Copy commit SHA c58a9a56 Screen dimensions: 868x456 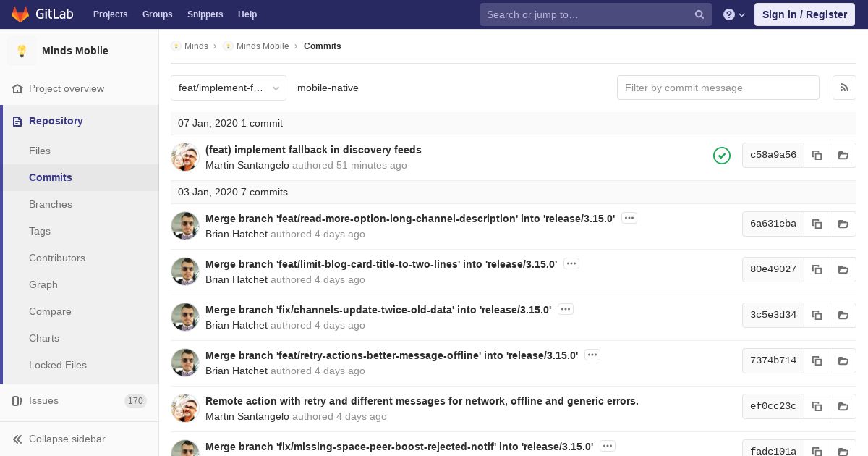click(817, 156)
